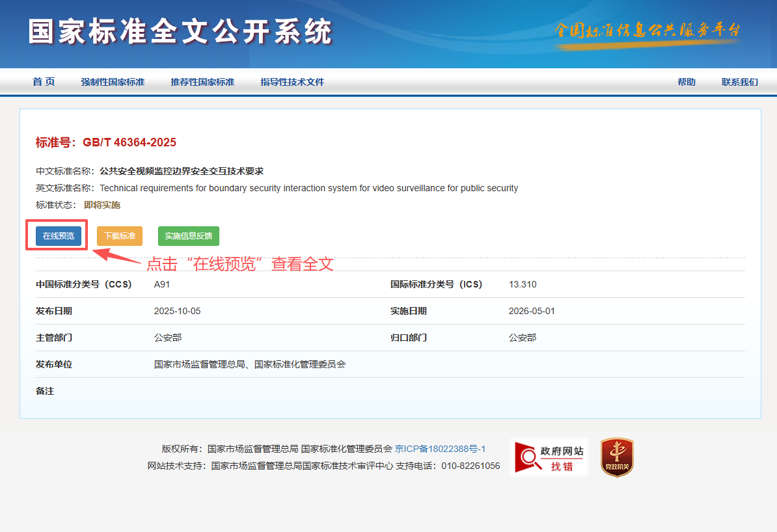Click the 政府网站找错 icon in footer

[549, 457]
